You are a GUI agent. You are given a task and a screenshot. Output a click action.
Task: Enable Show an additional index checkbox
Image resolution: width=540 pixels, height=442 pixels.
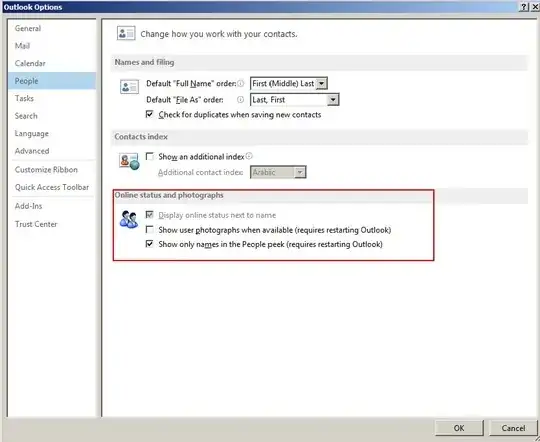tap(149, 156)
